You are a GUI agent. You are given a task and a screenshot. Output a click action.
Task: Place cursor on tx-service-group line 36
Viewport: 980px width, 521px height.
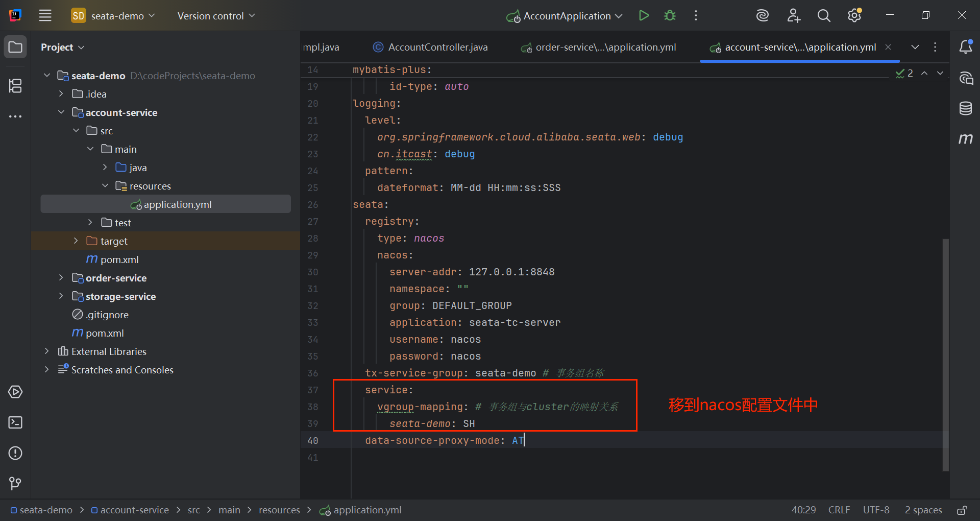[484, 373]
